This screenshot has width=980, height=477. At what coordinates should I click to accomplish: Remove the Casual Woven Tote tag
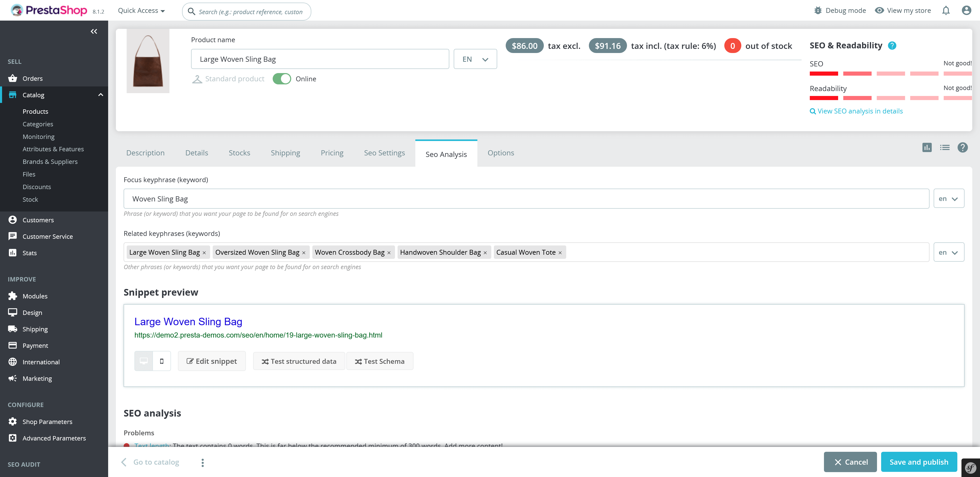(x=560, y=253)
